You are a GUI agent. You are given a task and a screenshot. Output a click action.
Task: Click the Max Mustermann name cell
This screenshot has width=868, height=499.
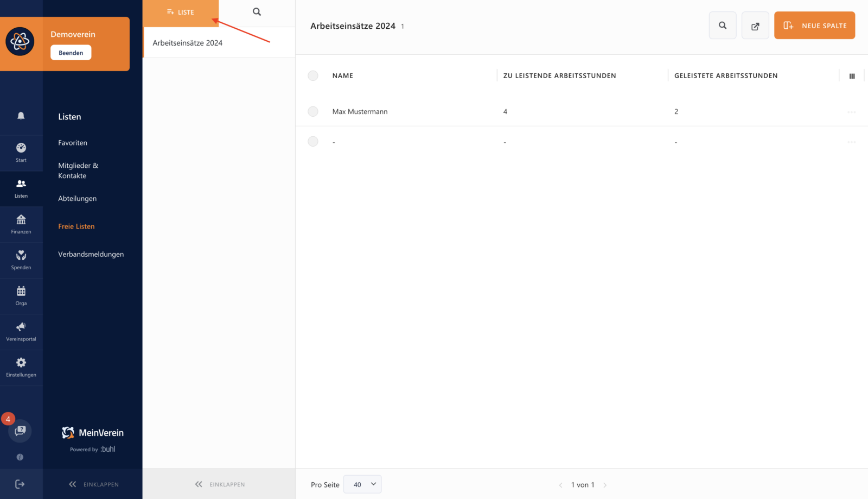tap(360, 111)
